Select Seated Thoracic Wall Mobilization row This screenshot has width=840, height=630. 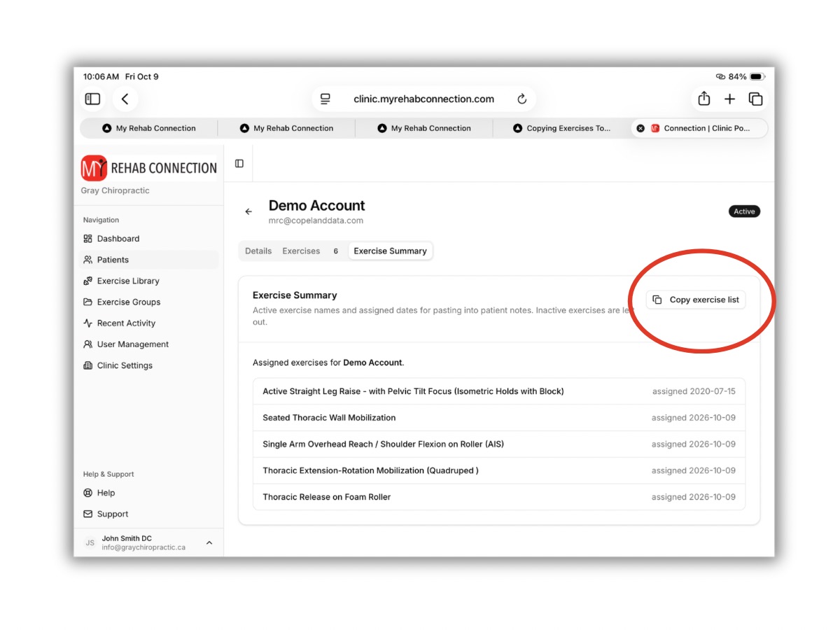click(x=499, y=418)
